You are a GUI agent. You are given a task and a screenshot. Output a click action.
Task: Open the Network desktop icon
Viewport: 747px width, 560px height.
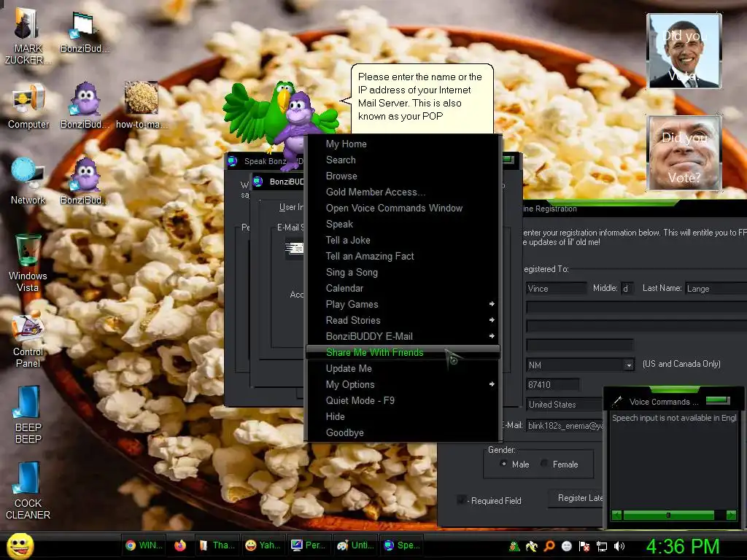coord(28,182)
